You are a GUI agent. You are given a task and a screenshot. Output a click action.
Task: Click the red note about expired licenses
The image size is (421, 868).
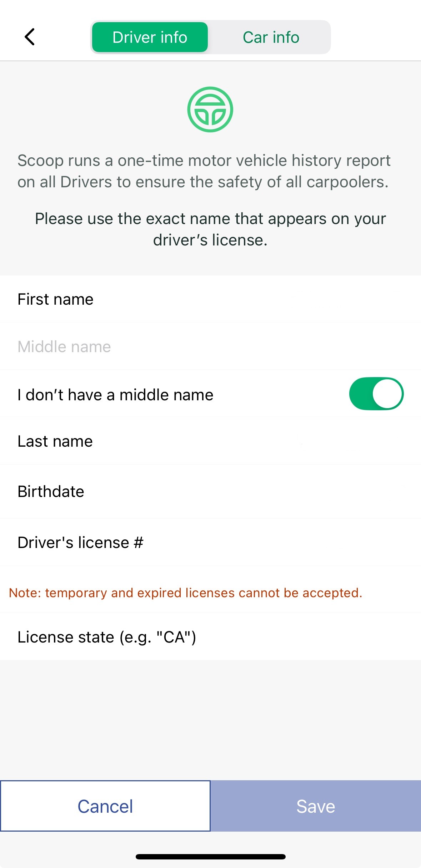click(x=185, y=593)
